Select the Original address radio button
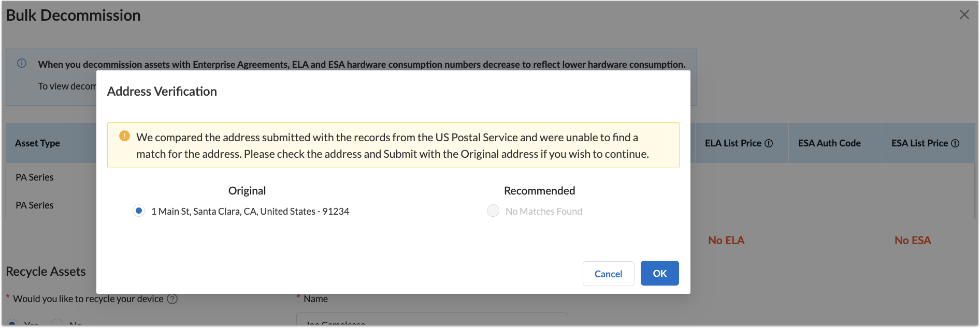980x328 pixels. point(138,211)
